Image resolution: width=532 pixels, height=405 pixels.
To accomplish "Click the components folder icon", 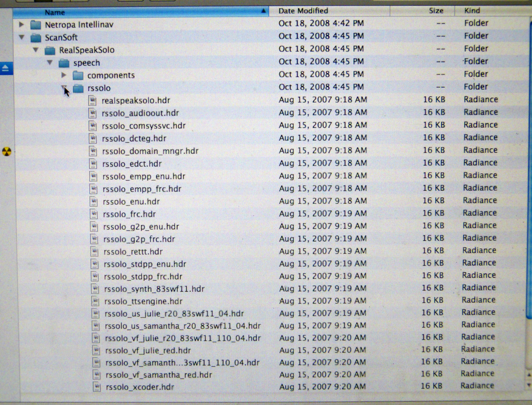I will (78, 75).
